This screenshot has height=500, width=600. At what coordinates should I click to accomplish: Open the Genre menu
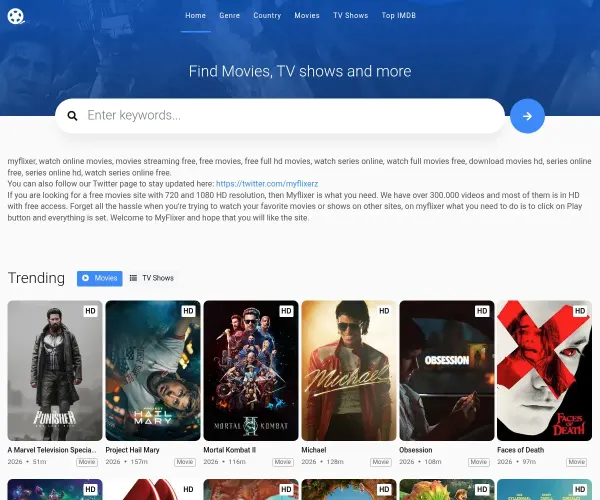coord(230,15)
